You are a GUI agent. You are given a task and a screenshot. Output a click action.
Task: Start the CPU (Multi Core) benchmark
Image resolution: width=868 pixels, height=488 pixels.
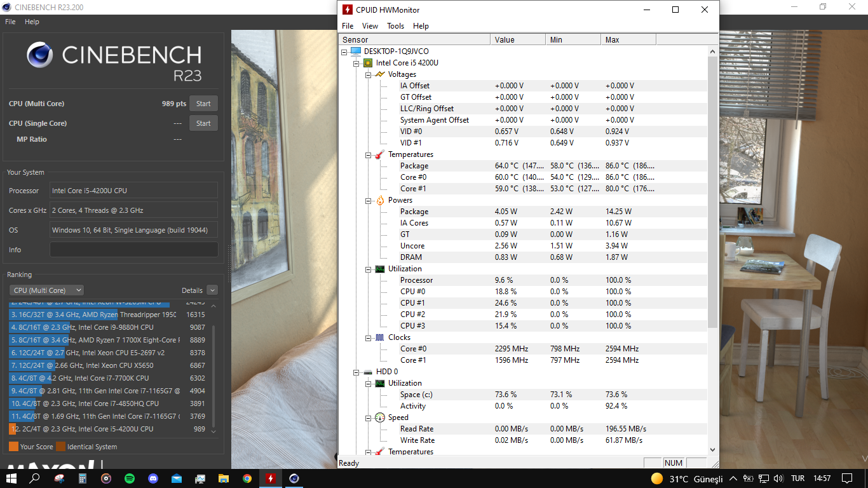[x=203, y=104]
